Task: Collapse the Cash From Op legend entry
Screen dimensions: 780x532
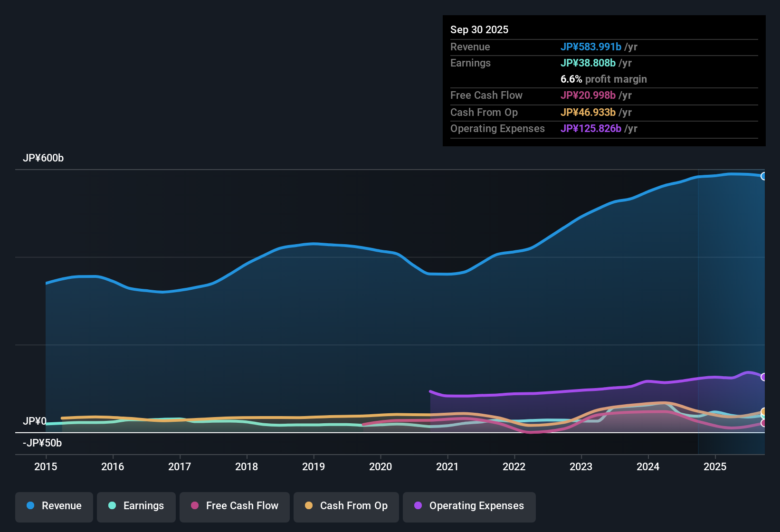Action: point(346,506)
